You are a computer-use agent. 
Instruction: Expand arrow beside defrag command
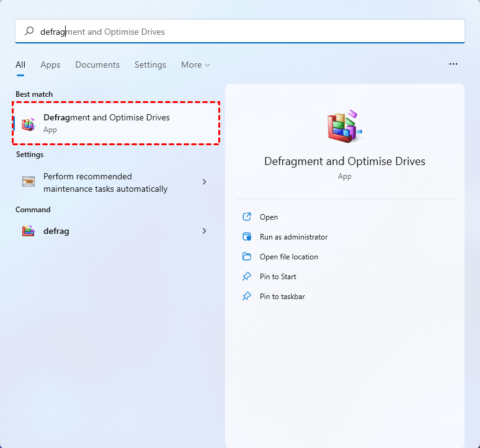tap(204, 231)
